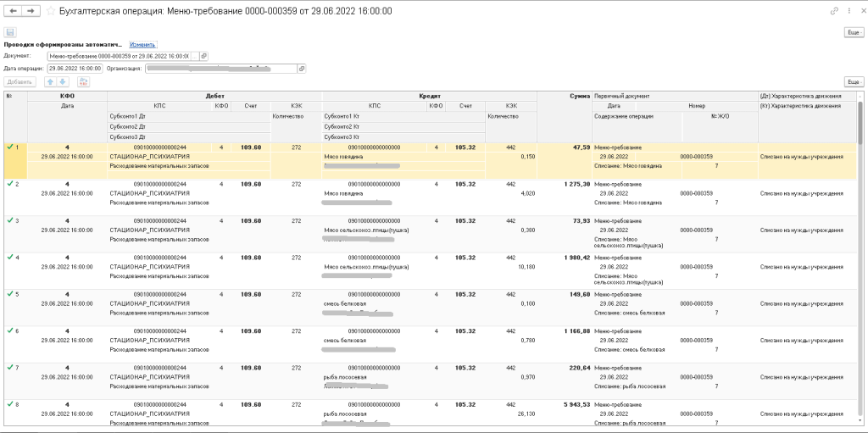Open the organization record button
The width and height of the screenshot is (868, 433).
(x=302, y=69)
